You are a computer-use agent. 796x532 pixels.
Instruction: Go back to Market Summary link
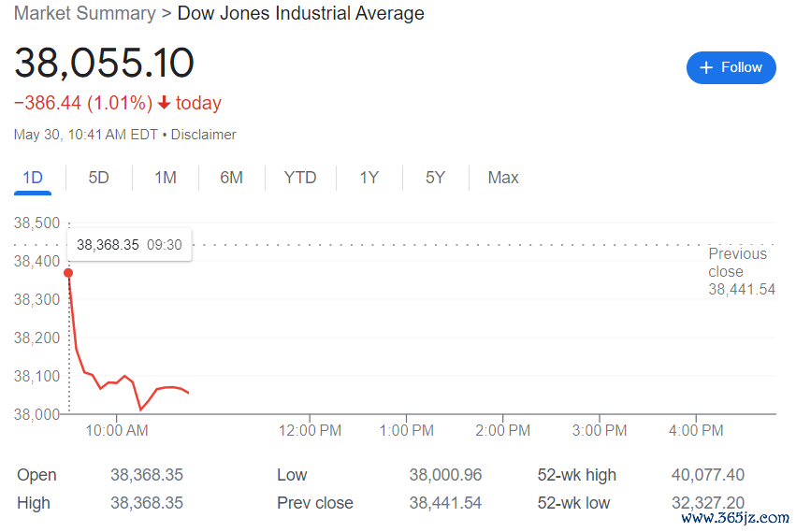(85, 13)
